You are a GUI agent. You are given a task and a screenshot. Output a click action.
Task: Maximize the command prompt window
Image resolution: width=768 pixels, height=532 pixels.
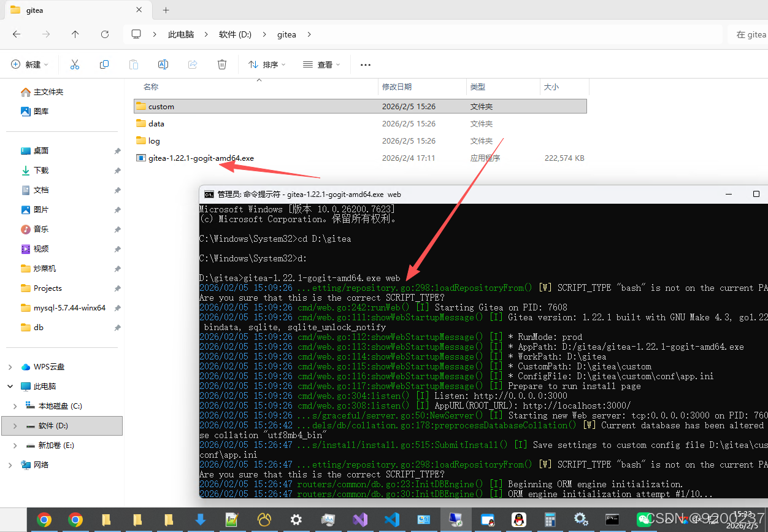tap(756, 194)
